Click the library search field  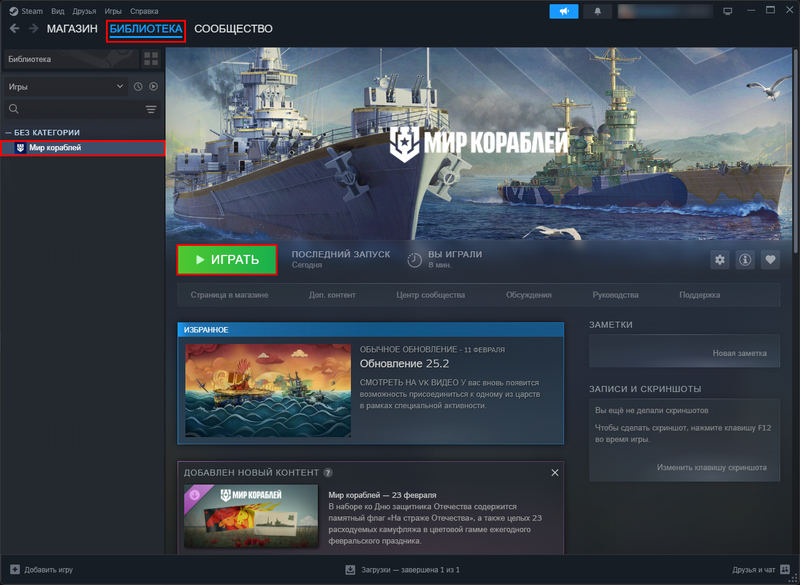(x=75, y=110)
